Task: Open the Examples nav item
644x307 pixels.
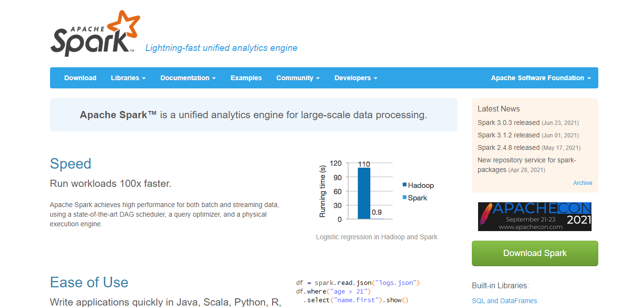Action: (246, 78)
